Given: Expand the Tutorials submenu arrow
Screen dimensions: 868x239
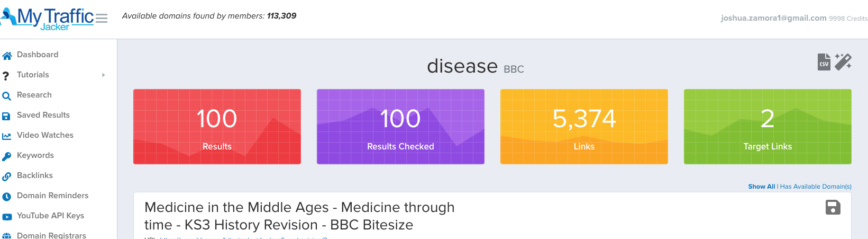Looking at the screenshot, I should point(104,75).
